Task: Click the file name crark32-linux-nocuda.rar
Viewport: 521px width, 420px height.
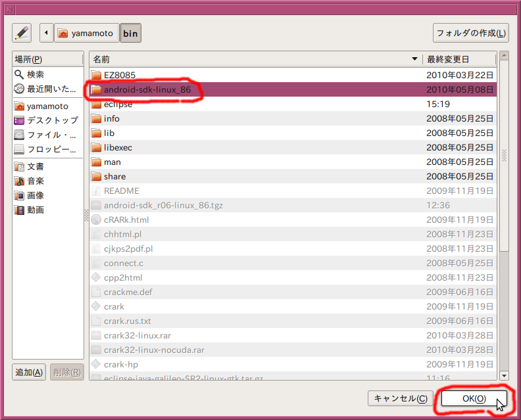Action: coord(154,350)
